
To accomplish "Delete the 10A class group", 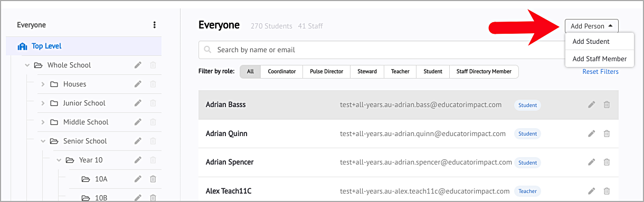I will pos(153,179).
